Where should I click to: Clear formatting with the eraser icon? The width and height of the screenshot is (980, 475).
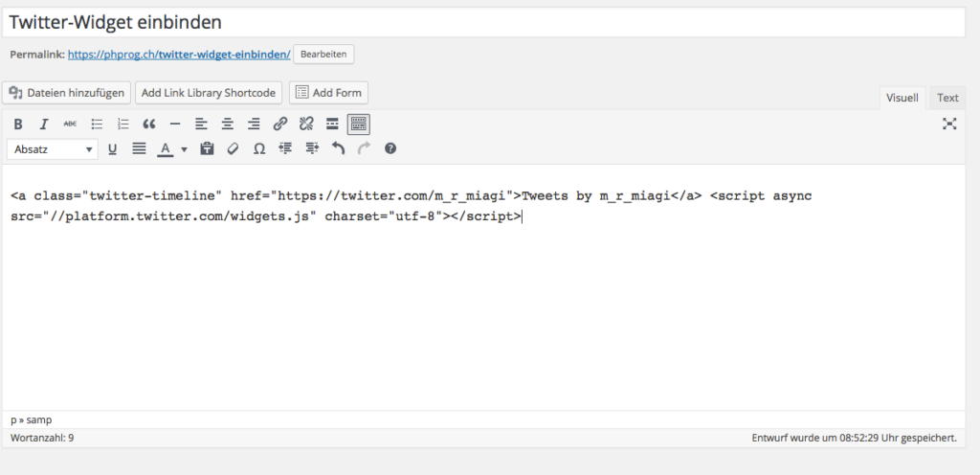point(234,148)
